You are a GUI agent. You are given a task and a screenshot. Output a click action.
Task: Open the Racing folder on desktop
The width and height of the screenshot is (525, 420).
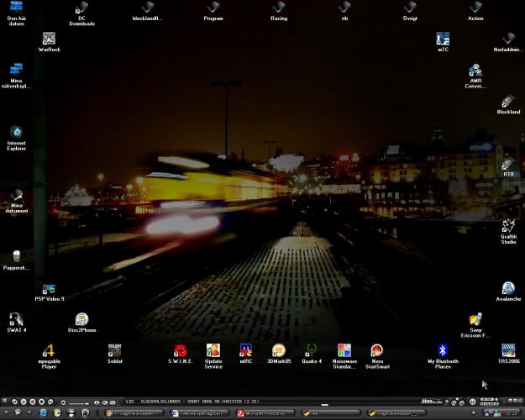(279, 8)
